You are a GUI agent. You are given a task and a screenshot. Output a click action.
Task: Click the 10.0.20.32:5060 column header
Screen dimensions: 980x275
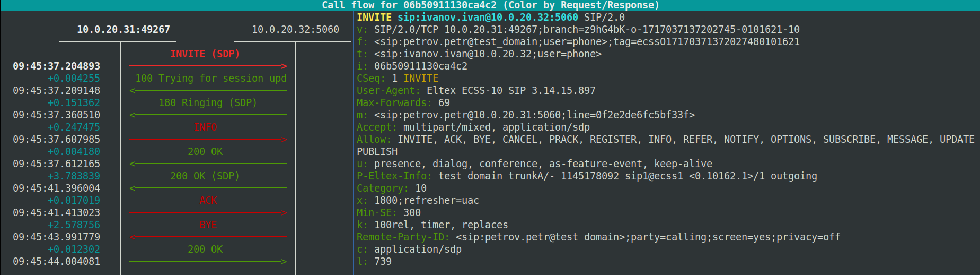pyautogui.click(x=295, y=30)
